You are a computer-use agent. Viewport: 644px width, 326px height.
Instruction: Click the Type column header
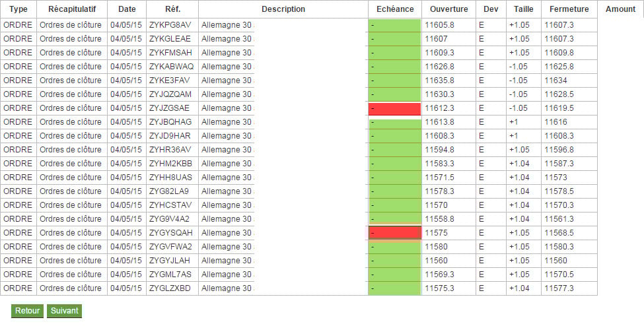pyautogui.click(x=18, y=9)
